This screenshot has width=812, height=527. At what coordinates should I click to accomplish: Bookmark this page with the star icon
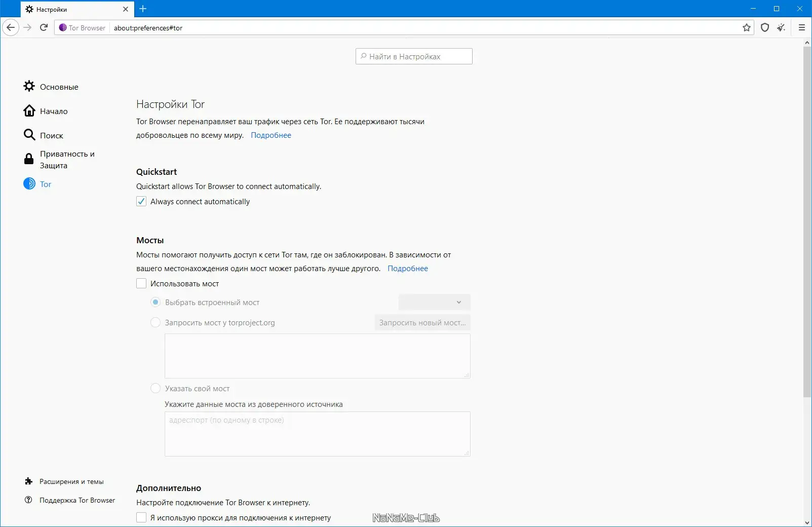point(747,28)
